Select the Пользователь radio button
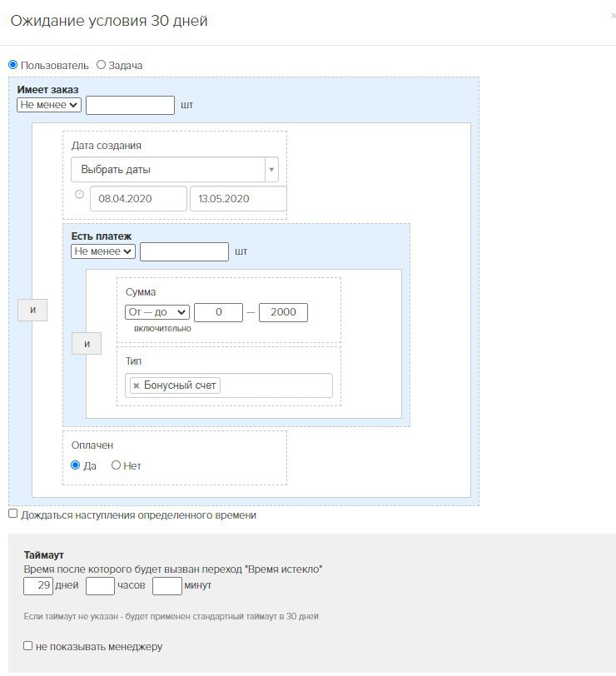The width and height of the screenshot is (616, 676). click(13, 65)
